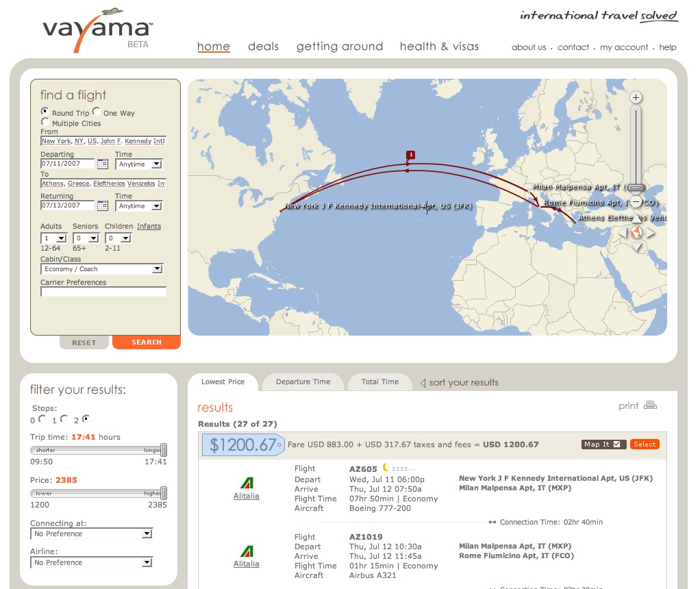Image resolution: width=700 pixels, height=589 pixels.
Task: Open the health & visas section
Action: [x=439, y=46]
